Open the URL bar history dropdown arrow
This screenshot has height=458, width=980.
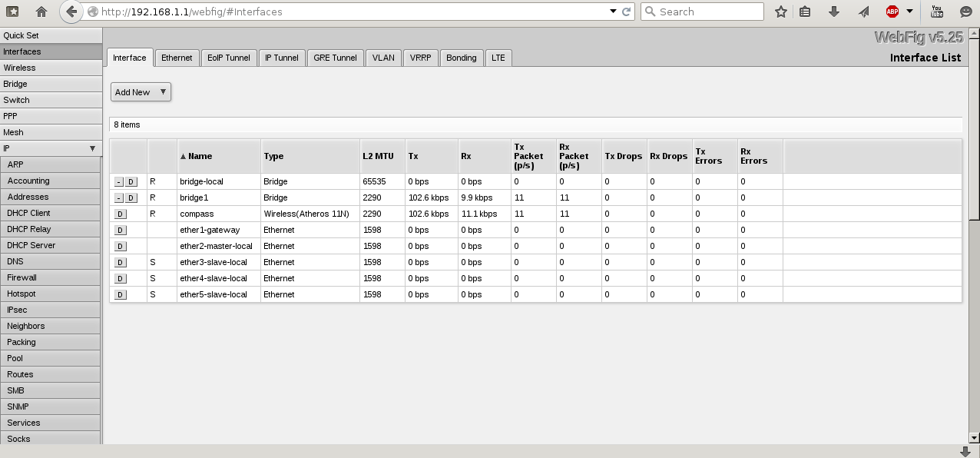[x=613, y=12]
